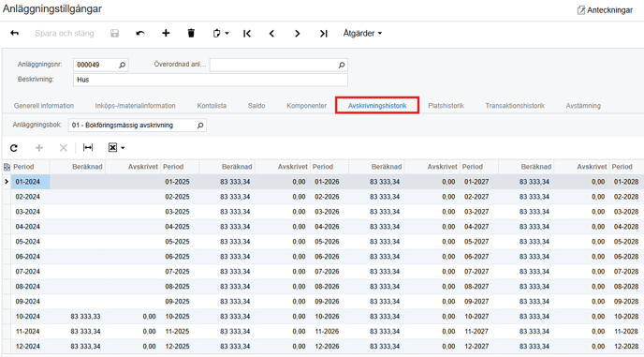Click the Beskrivning field with Hus

pos(211,80)
